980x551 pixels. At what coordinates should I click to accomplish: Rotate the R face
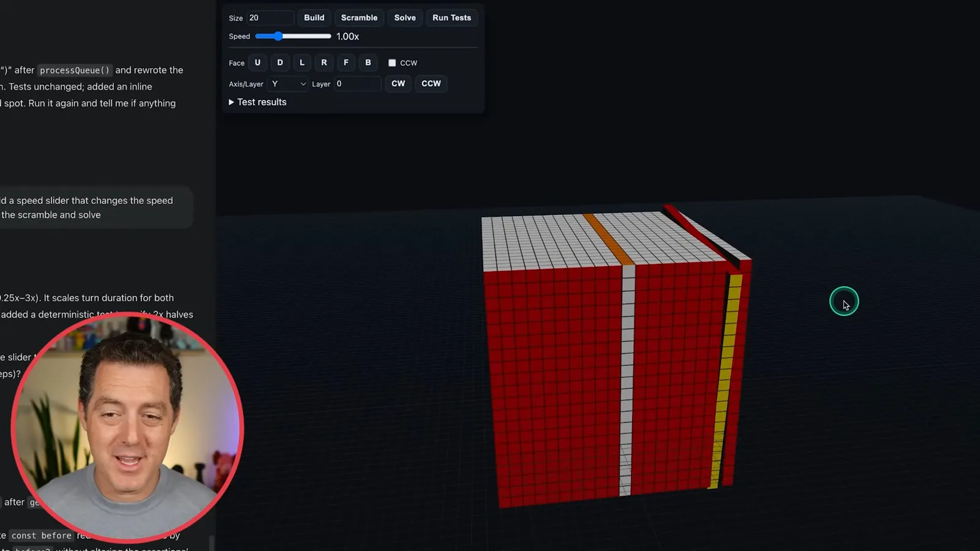click(324, 62)
